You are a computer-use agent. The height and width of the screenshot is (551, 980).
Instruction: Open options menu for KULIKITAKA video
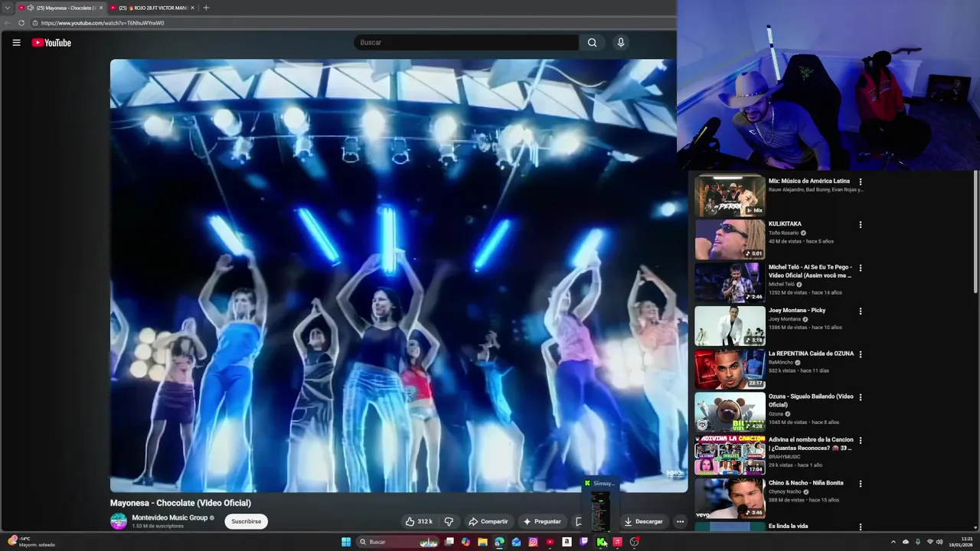[x=861, y=225]
